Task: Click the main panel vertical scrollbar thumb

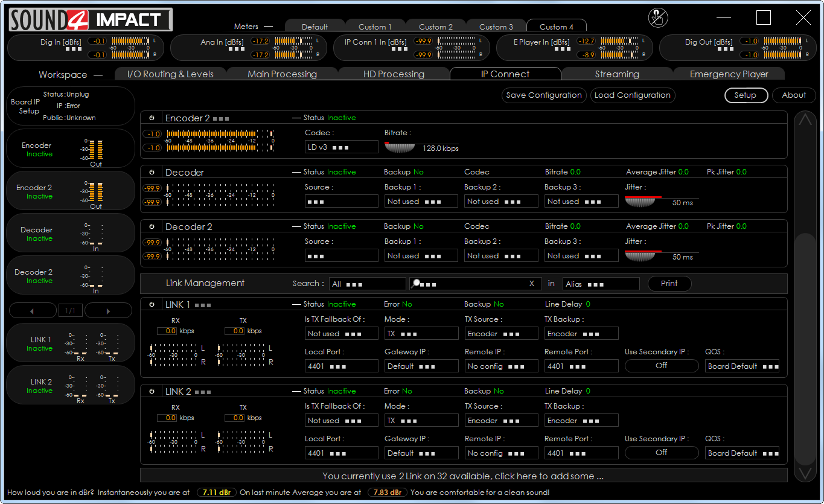Action: point(805,348)
